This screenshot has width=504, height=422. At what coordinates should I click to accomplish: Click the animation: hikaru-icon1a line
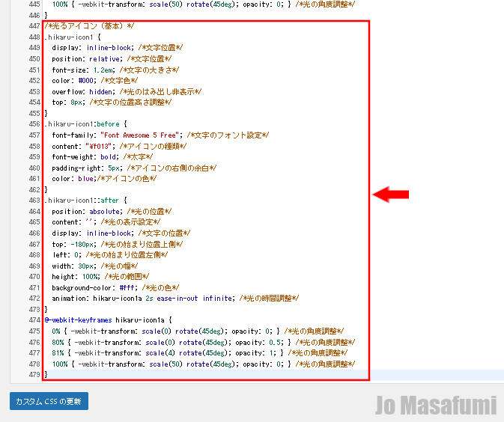[x=175, y=299]
